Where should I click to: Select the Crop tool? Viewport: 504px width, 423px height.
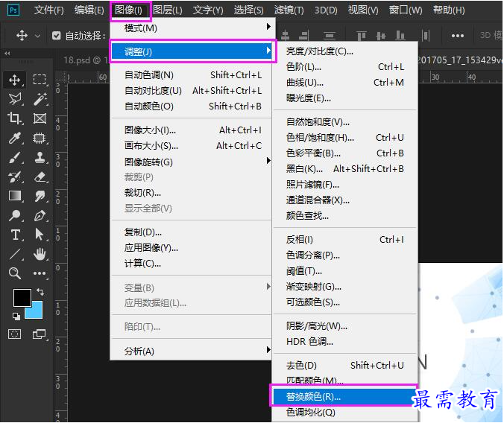(14, 118)
